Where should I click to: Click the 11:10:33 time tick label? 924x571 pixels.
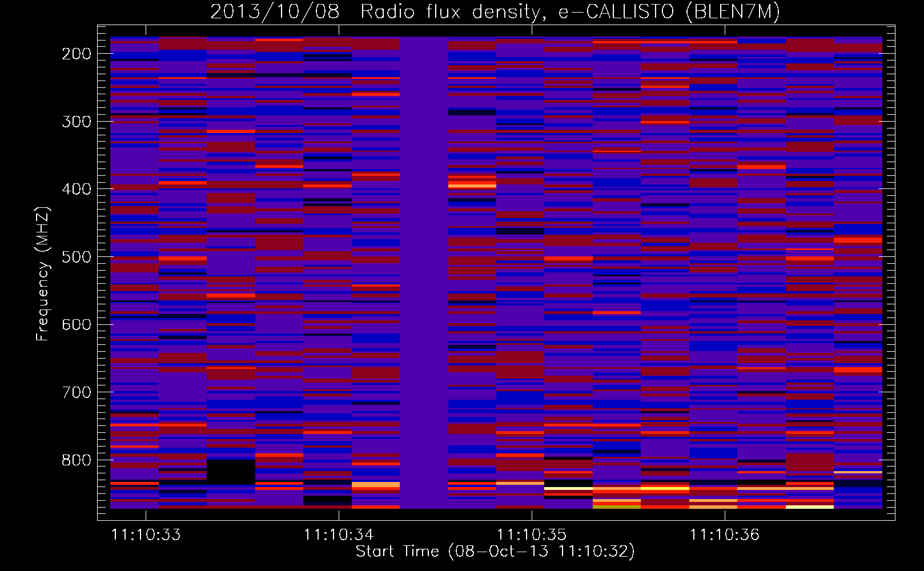(146, 535)
